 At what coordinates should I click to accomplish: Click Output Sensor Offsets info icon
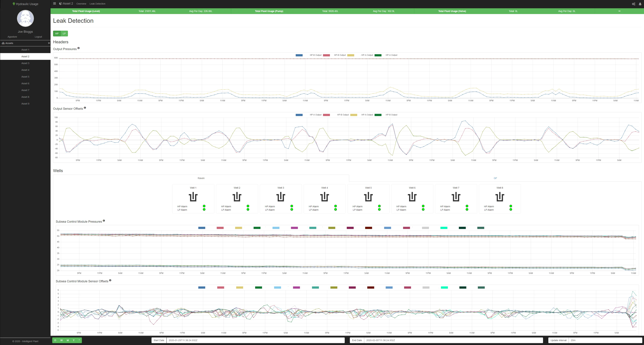[85, 108]
